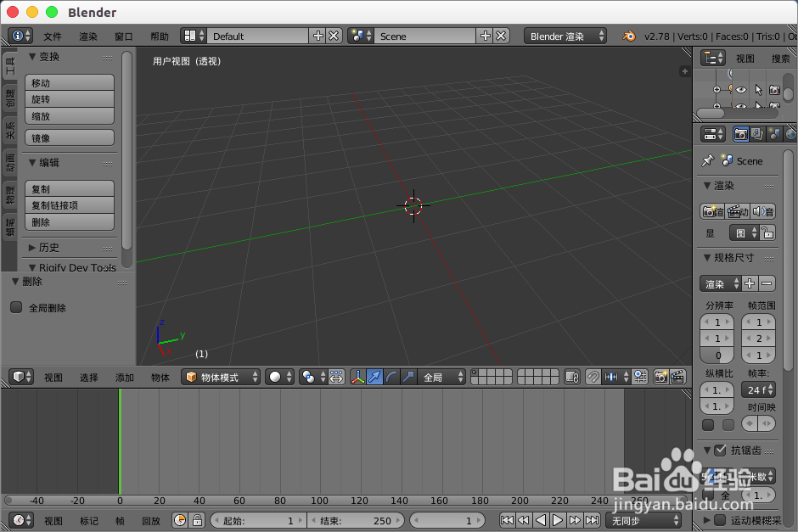Open the timeline editor type selector icon
This screenshot has width=798, height=532.
tap(19, 521)
